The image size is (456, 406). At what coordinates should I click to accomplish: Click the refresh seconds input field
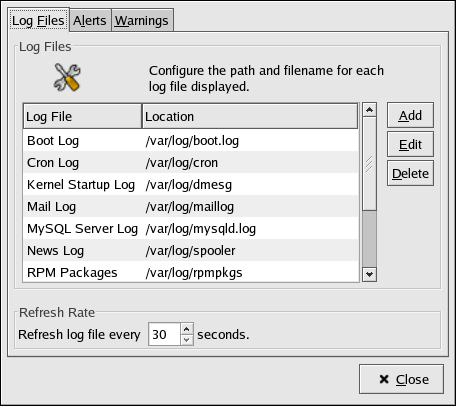pyautogui.click(x=165, y=334)
